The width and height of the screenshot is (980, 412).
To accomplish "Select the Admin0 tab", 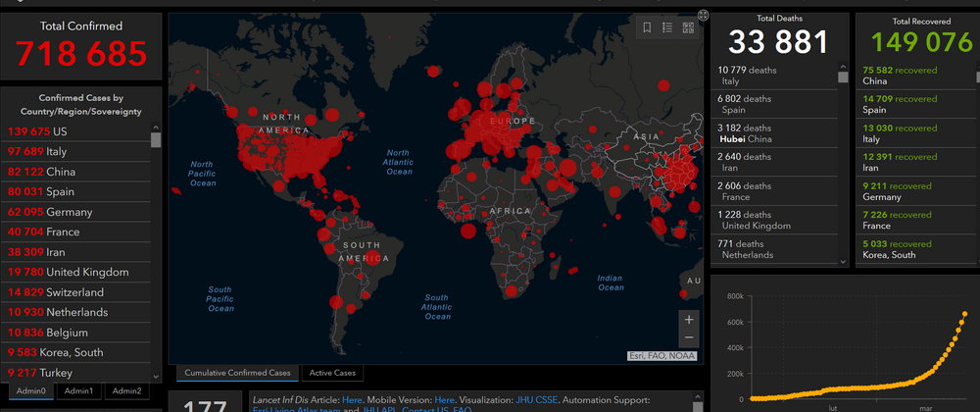I will tap(30, 391).
